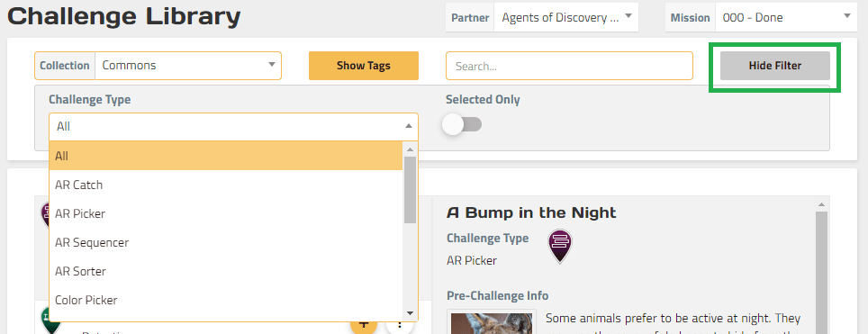The width and height of the screenshot is (868, 334).
Task: Click the A Bump in the Night title
Action: (531, 212)
